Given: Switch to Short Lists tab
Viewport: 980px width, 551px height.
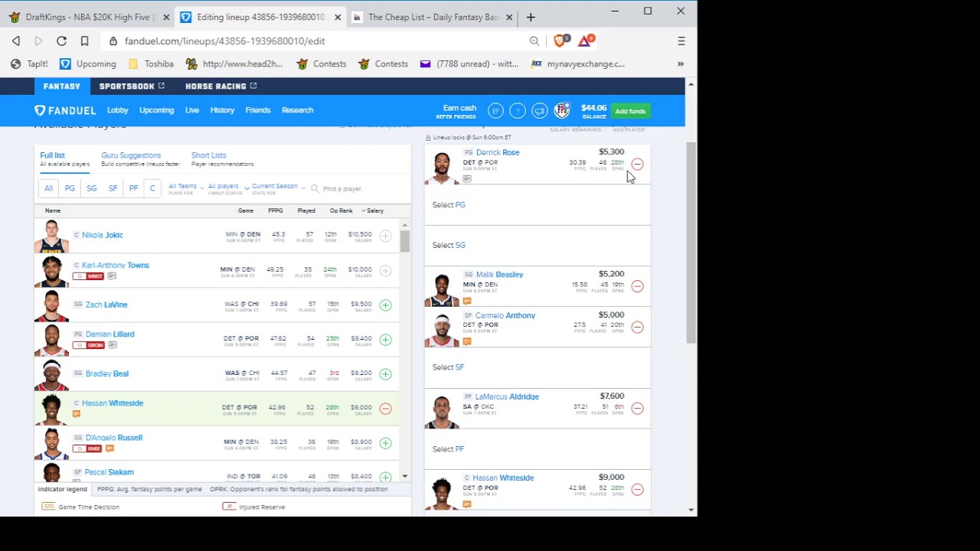Looking at the screenshot, I should [222, 159].
